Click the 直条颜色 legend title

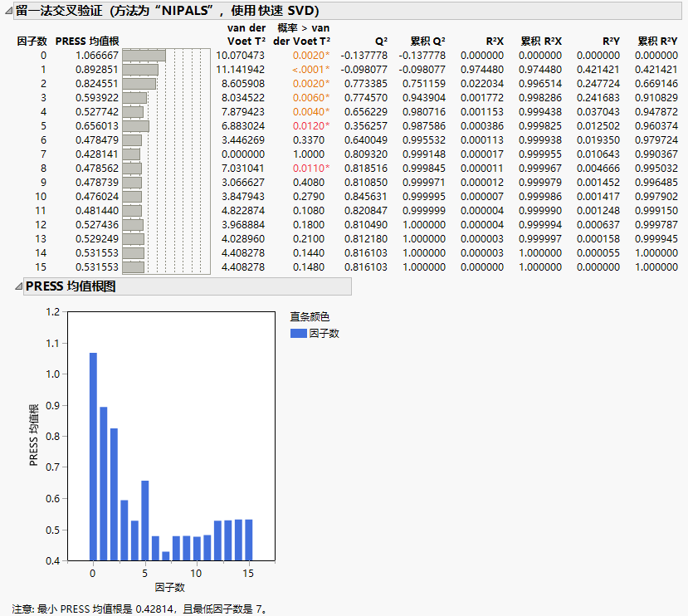pyautogui.click(x=310, y=317)
